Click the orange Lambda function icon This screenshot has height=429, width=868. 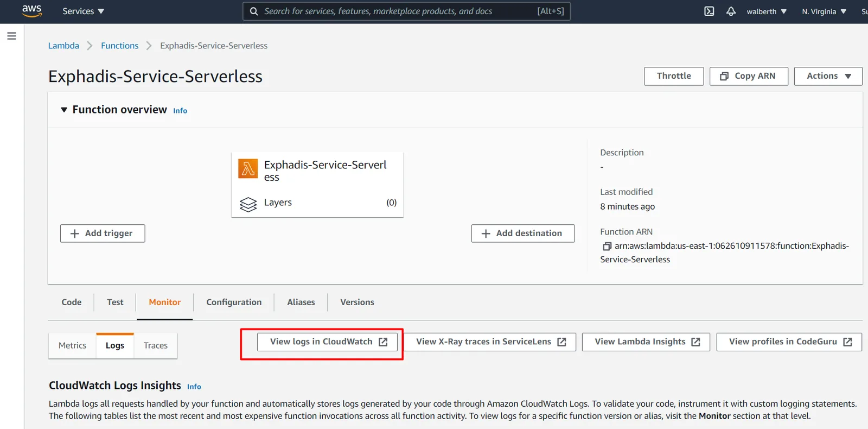[248, 169]
